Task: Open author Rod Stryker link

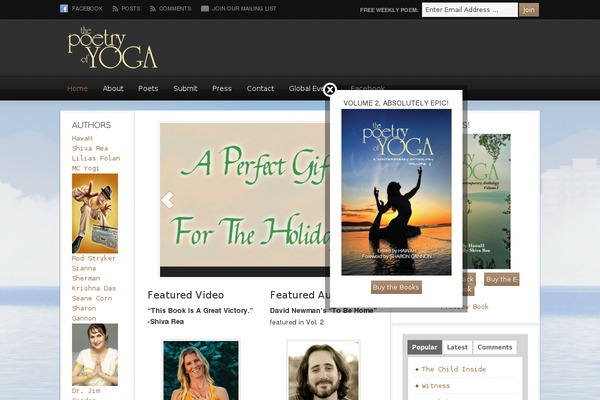Action: 94,258
